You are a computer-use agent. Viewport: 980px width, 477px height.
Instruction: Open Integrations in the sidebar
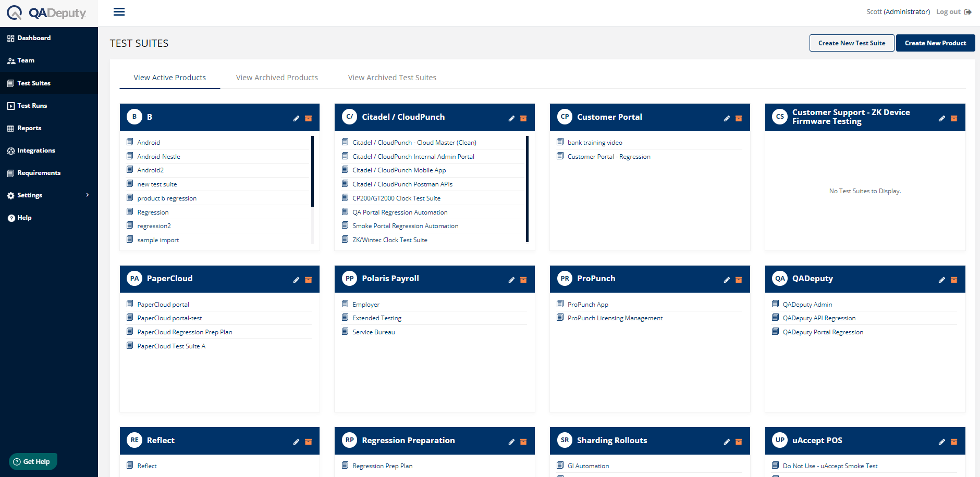[x=49, y=150]
